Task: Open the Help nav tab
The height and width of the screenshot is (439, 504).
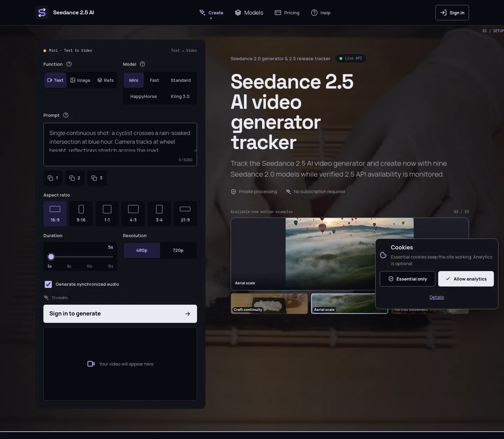Action: pos(321,13)
